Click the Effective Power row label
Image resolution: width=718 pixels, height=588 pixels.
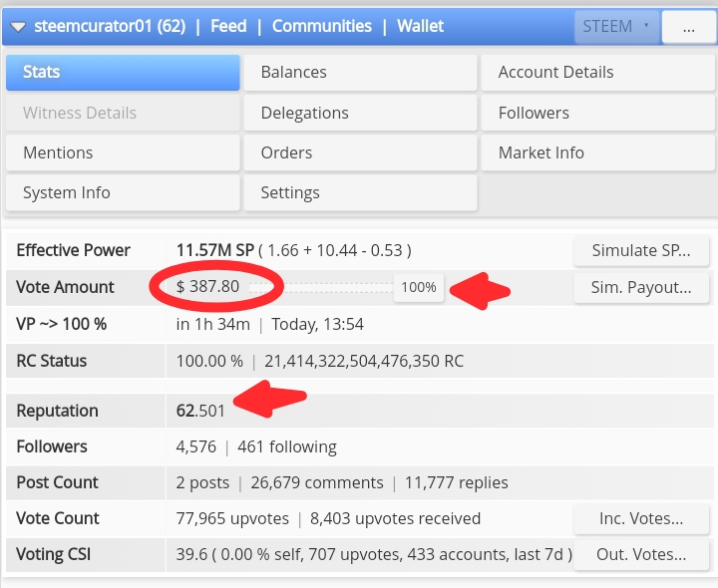tap(73, 250)
